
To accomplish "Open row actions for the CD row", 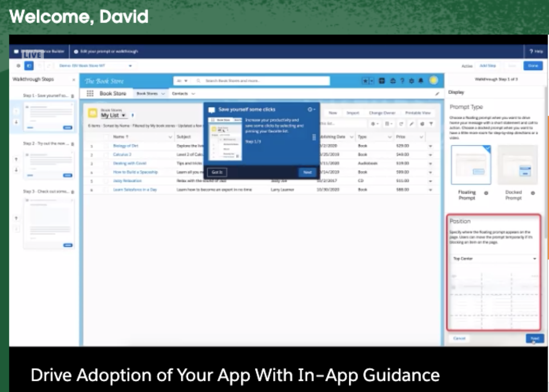I will tap(431, 181).
